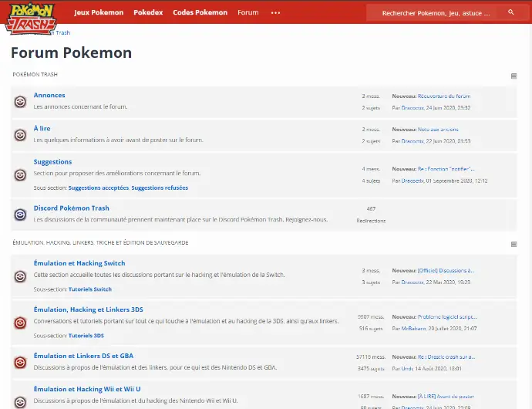The image size is (532, 409).
Task: Open Émulation, Hacking et Linkers 3DS forum
Action: 88,309
